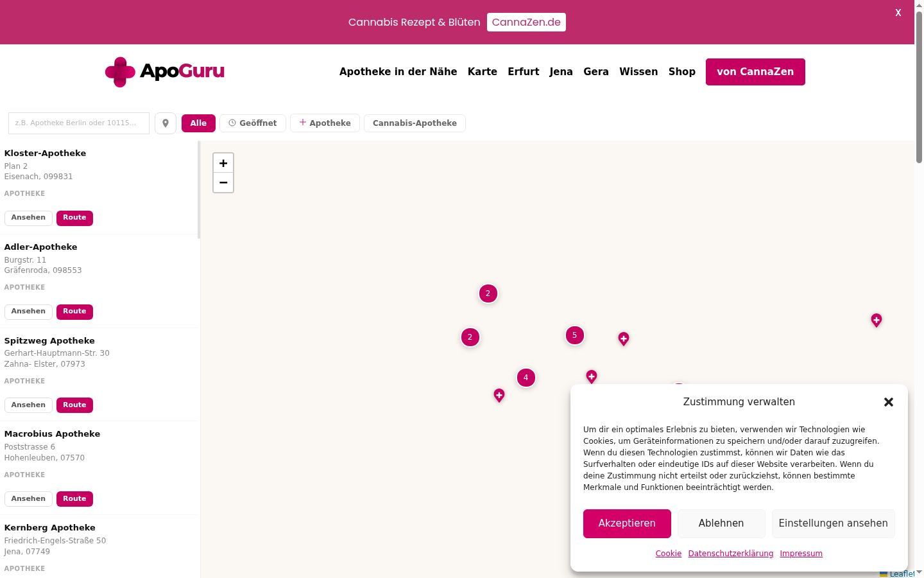The image size is (924, 578).
Task: Click the lower-left map cluster marker labeled 2
Action: (x=470, y=337)
